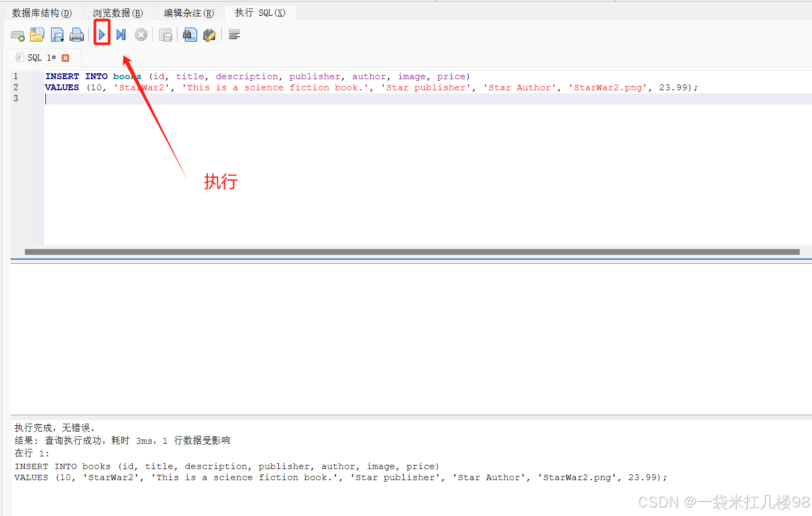Click 'Star Author' string in editor
The height and width of the screenshot is (516, 812).
[x=519, y=88]
